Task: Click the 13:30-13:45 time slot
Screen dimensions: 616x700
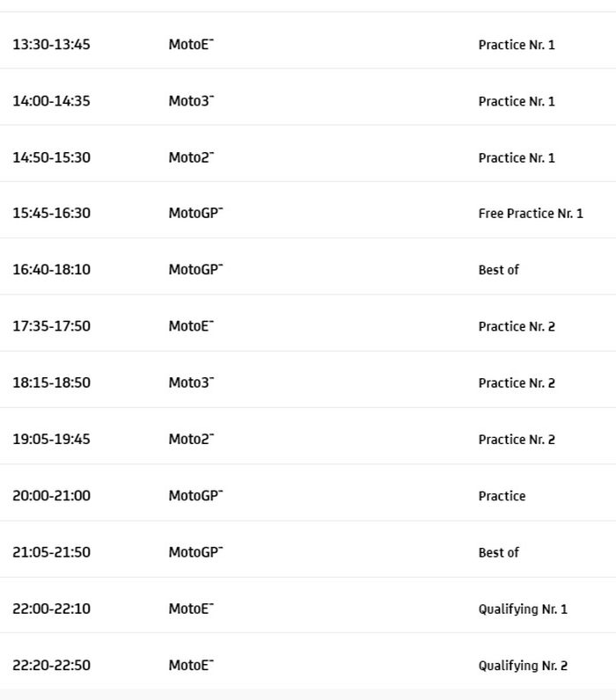Action: click(x=51, y=45)
